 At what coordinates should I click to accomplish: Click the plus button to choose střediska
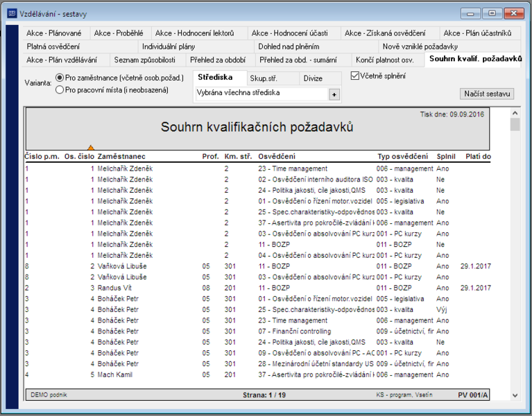[334, 94]
